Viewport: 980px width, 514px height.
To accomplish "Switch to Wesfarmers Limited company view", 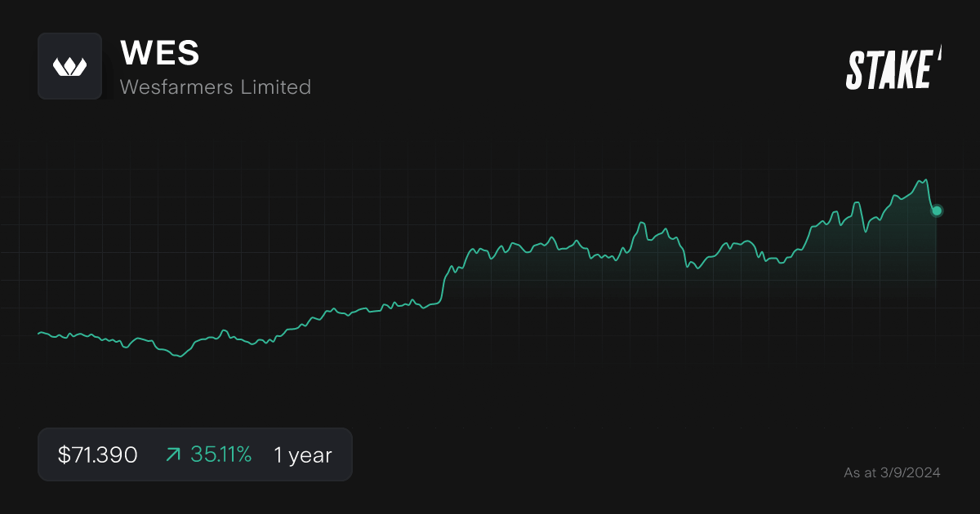I will (x=215, y=86).
